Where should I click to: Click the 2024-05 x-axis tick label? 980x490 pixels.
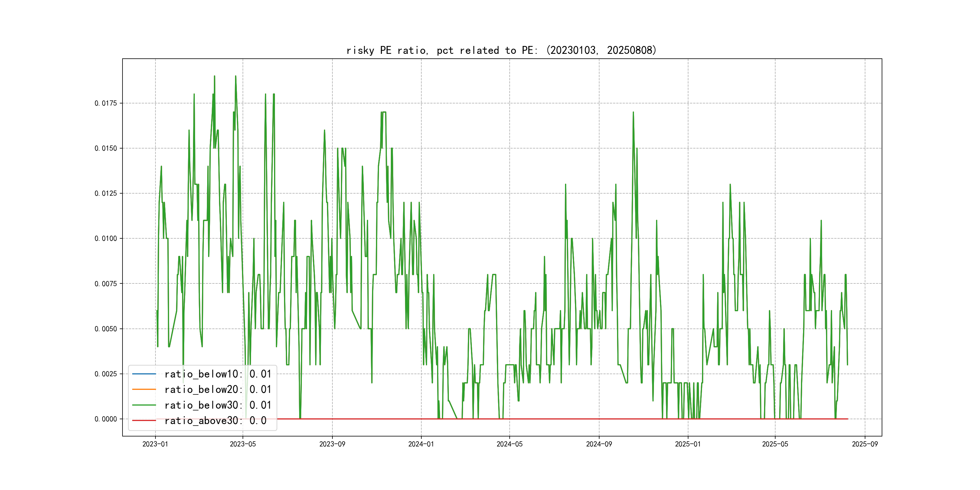509,444
